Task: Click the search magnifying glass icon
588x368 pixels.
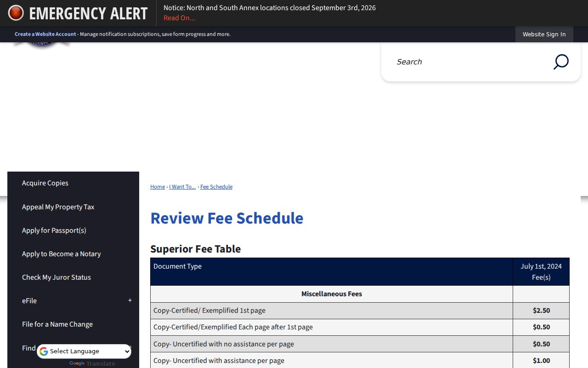Action: 561,62
